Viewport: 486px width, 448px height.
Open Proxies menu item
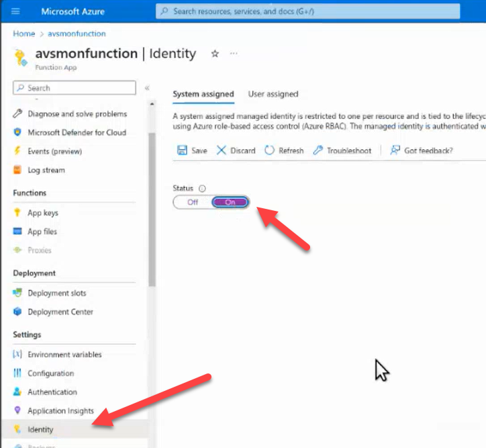(40, 250)
